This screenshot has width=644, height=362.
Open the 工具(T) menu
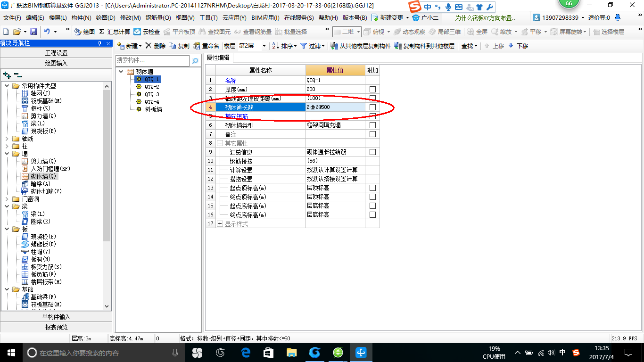(208, 18)
